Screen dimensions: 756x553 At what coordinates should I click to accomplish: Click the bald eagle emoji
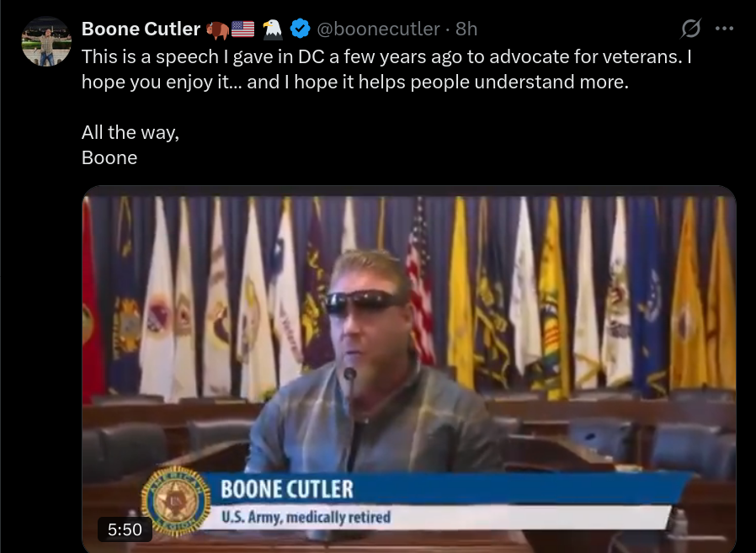tap(273, 29)
